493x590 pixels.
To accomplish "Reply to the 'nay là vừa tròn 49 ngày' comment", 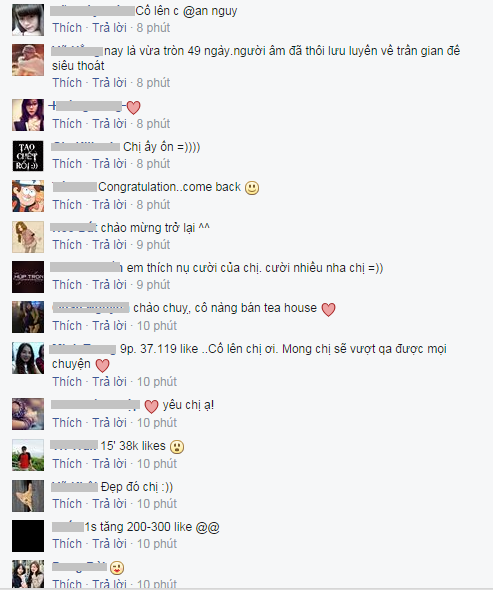I will (110, 83).
